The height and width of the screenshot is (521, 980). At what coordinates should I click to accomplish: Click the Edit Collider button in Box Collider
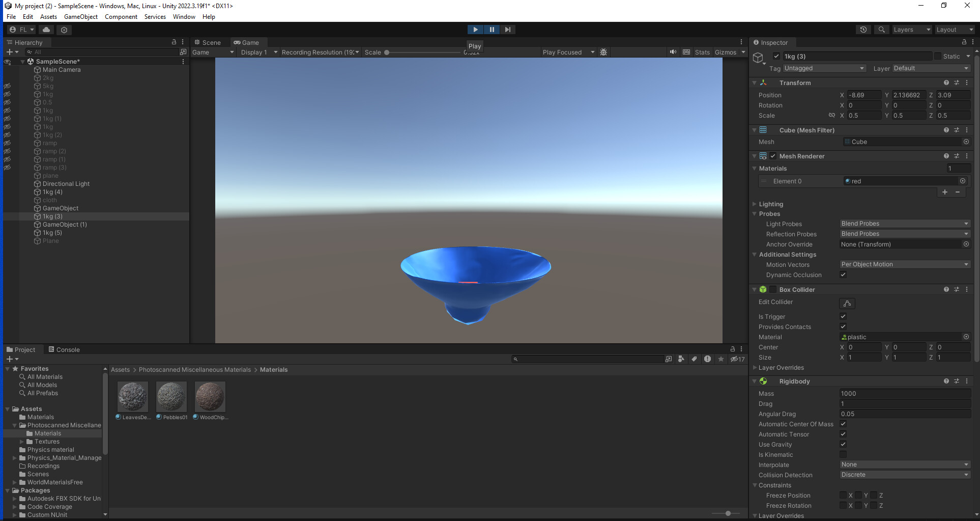pyautogui.click(x=846, y=304)
